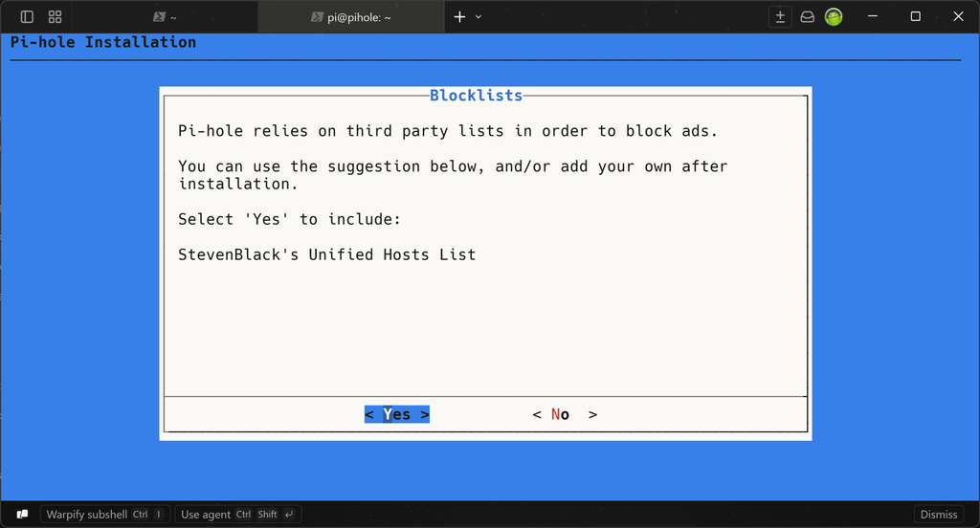Open the inbox tray icon

tap(808, 17)
